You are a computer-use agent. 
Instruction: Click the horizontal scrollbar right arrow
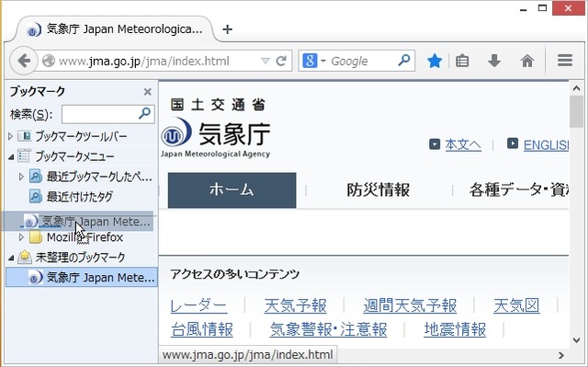[x=561, y=355]
